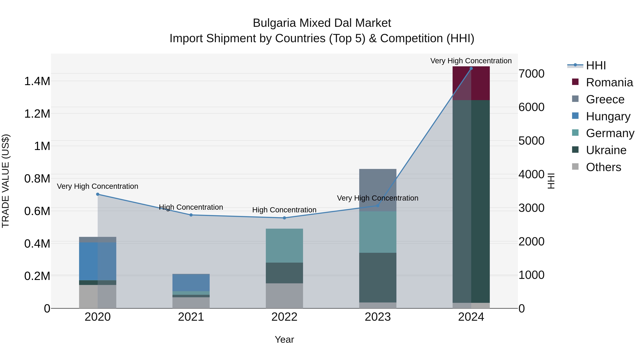Click the Hungary bar segment in 2021

click(x=191, y=283)
